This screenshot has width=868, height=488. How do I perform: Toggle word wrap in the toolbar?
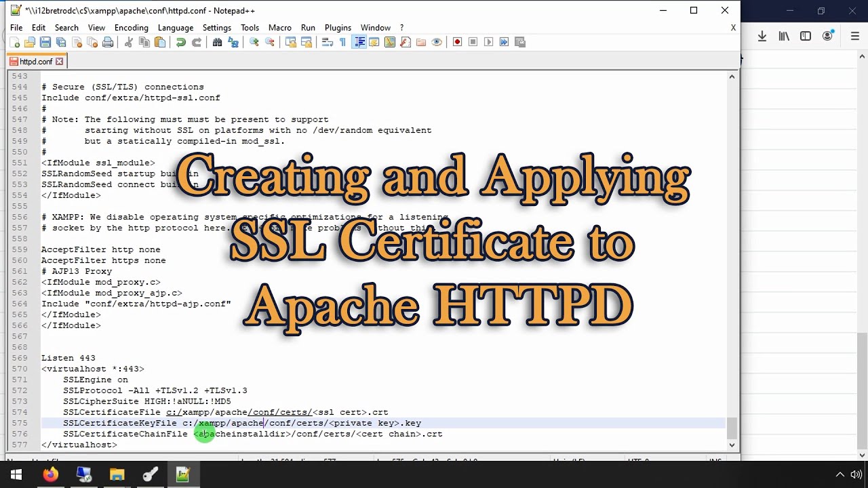[327, 42]
